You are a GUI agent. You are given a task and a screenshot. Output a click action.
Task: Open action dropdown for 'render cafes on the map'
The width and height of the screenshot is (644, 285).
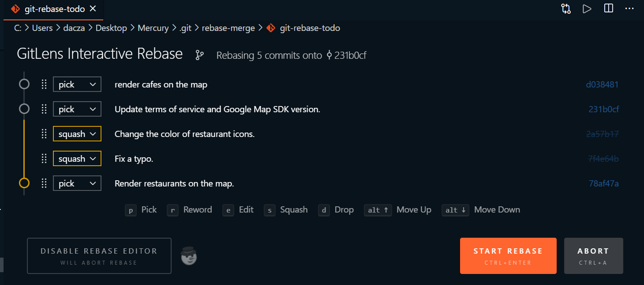tap(77, 84)
